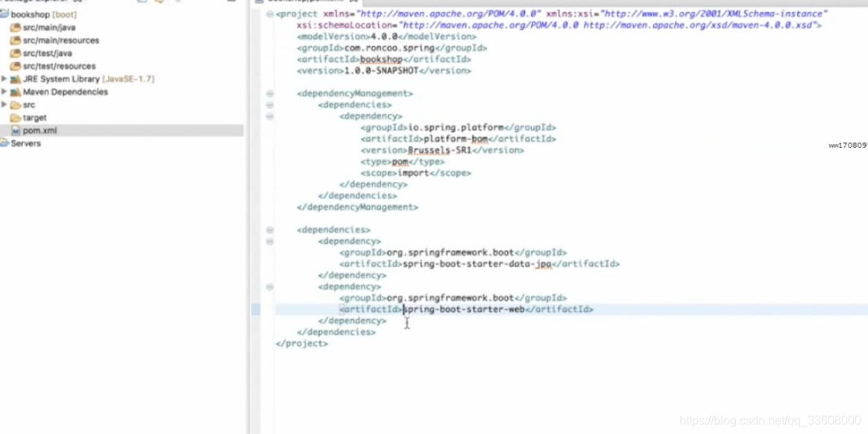Click platform-bom artifactId value
Image resolution: width=868 pixels, height=434 pixels.
[456, 139]
